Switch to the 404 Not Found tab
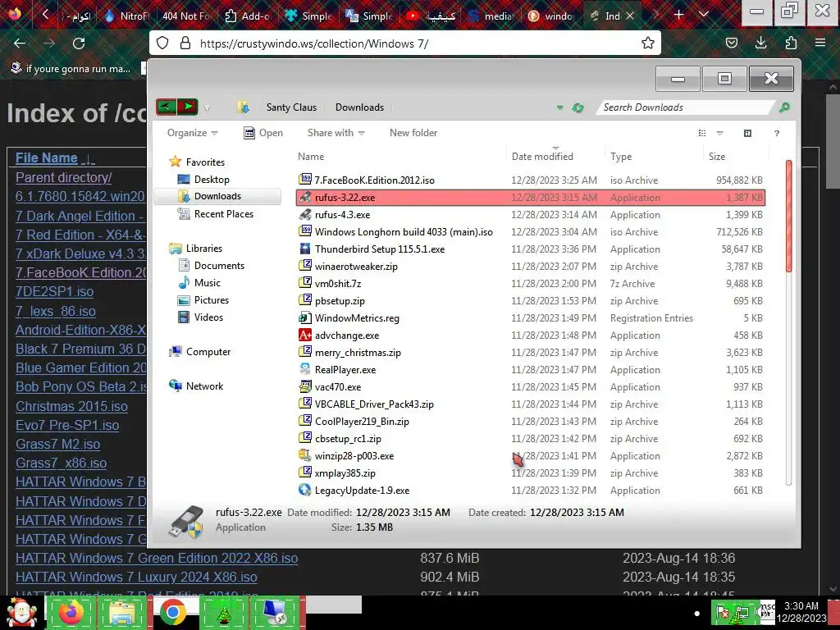Viewport: 840px width, 630px height. (x=185, y=16)
